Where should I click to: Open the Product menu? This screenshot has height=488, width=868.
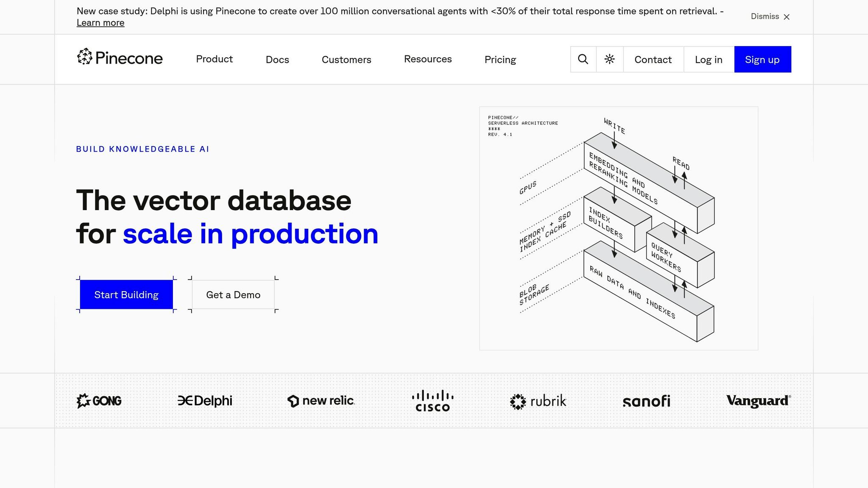tap(214, 59)
